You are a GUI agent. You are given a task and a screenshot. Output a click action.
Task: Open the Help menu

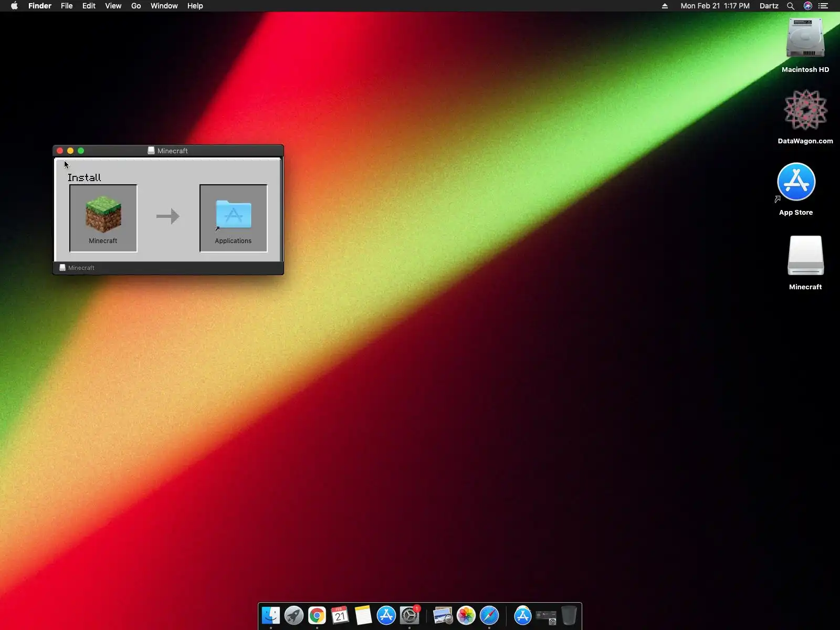[195, 6]
